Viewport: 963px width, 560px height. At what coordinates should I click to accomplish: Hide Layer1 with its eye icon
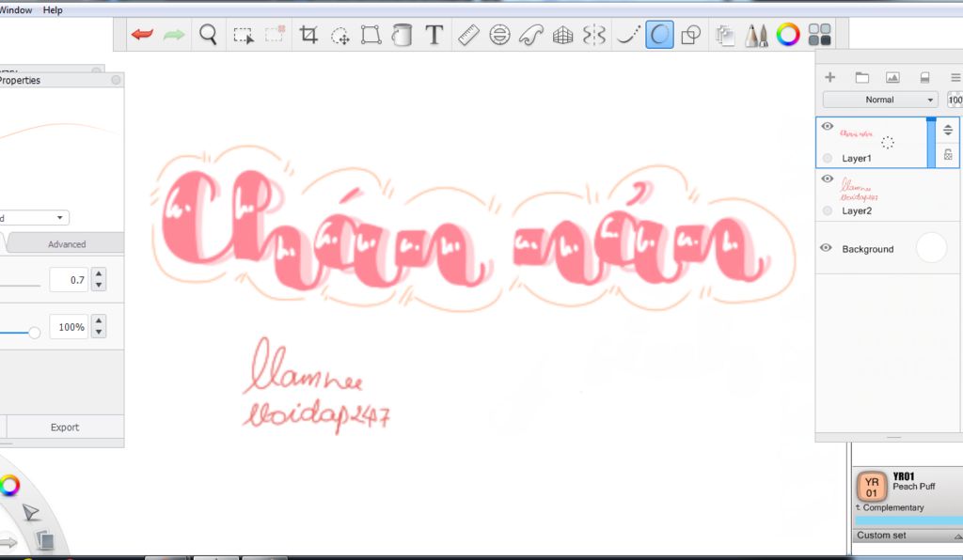pyautogui.click(x=828, y=126)
